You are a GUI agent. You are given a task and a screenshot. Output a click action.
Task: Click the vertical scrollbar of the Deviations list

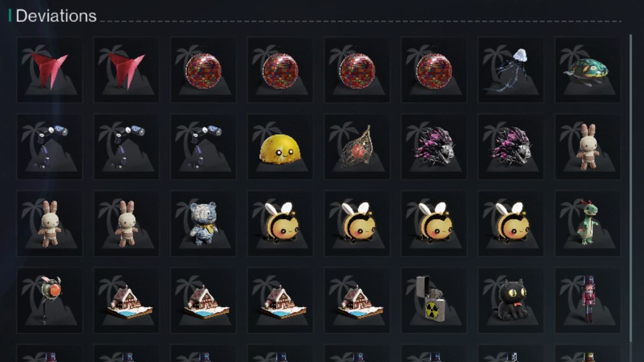pos(631,188)
